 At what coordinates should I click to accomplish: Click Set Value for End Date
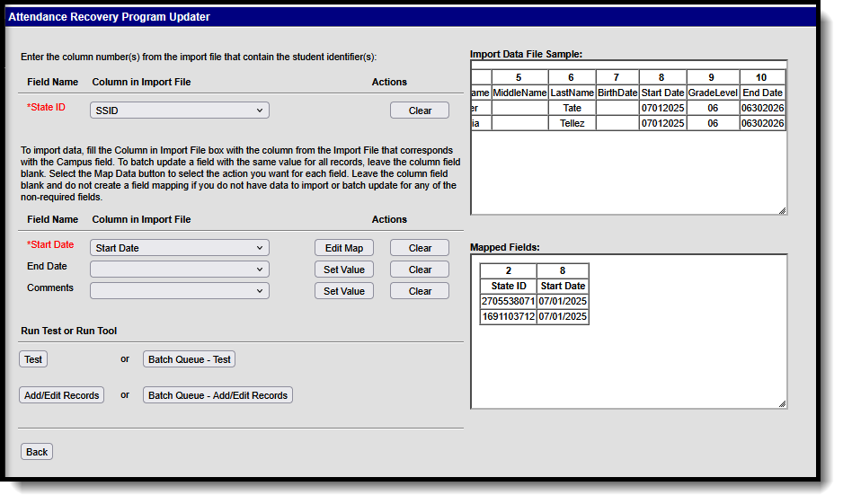344,270
